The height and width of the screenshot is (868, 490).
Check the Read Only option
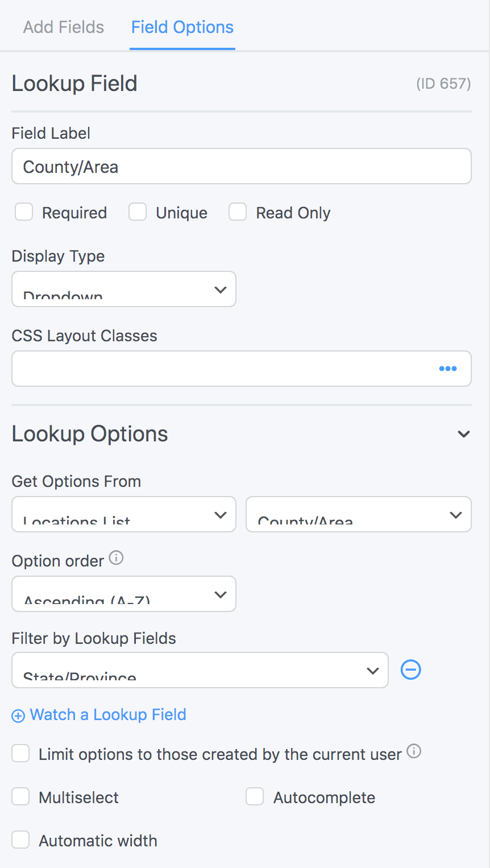point(238,212)
